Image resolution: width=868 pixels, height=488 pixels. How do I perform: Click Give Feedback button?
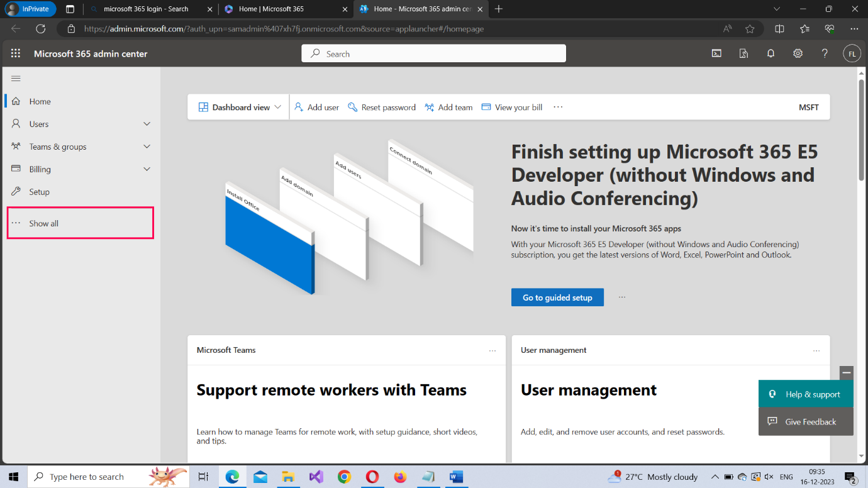[x=806, y=421]
